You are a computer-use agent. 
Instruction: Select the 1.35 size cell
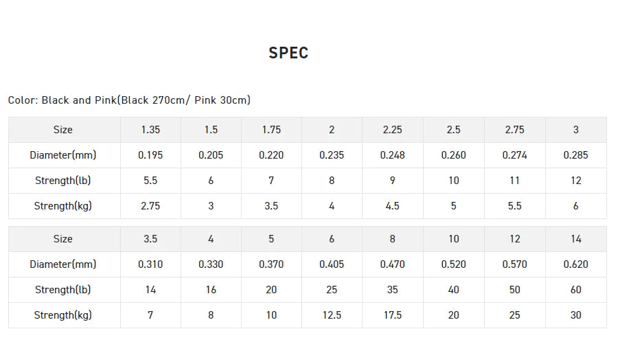point(150,130)
